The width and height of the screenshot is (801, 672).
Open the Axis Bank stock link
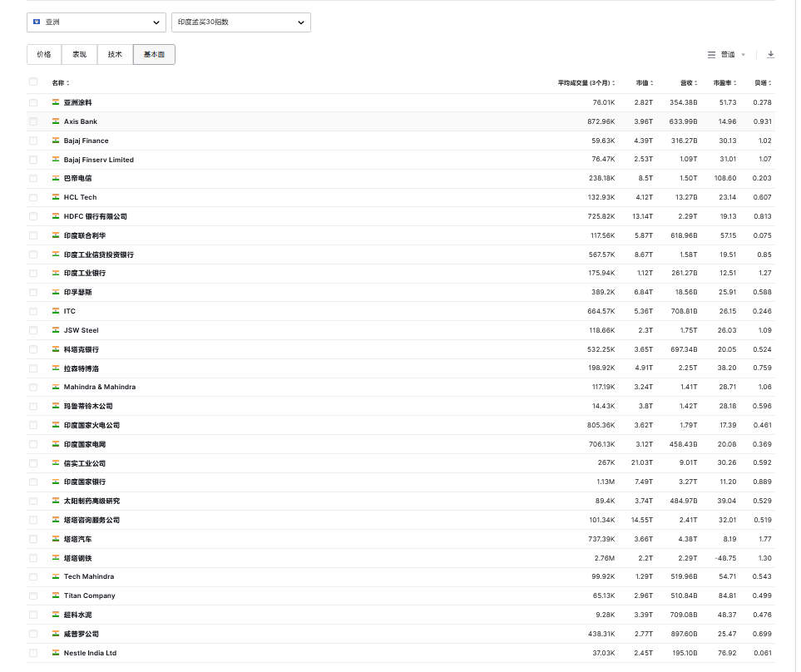point(80,121)
